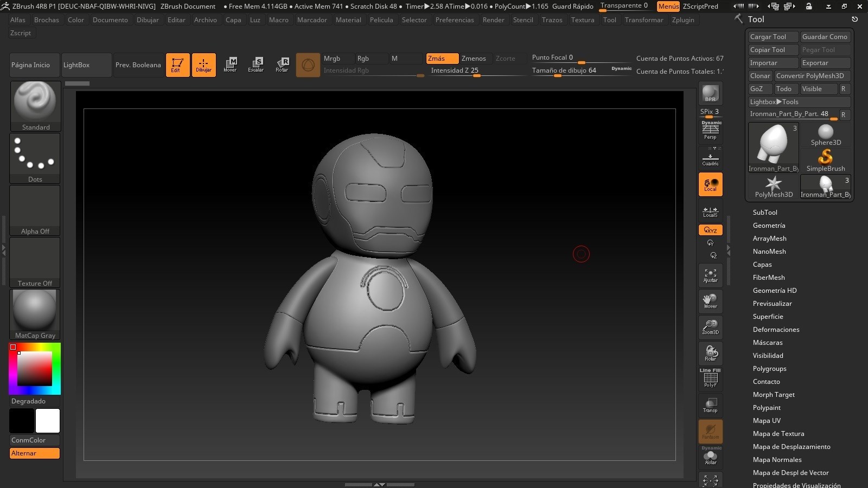Expand the ArrayMesh section
868x488 pixels.
769,239
